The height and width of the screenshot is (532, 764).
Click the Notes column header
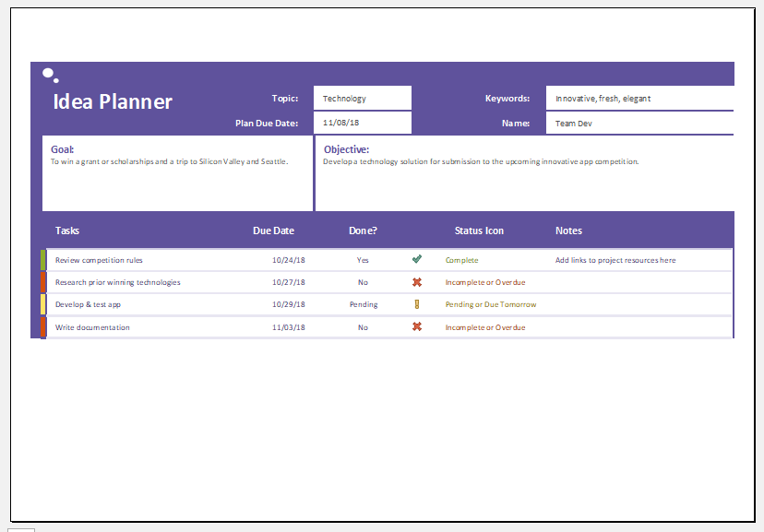[x=568, y=231]
